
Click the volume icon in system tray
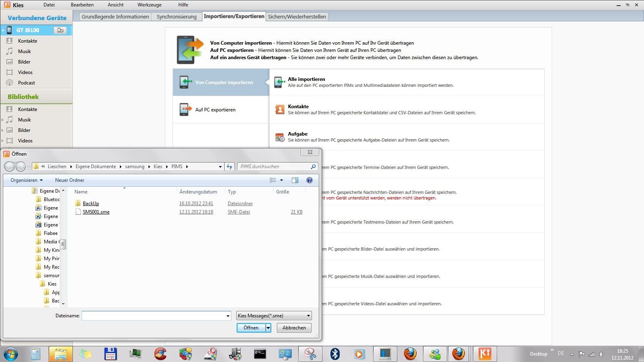pyautogui.click(x=601, y=354)
